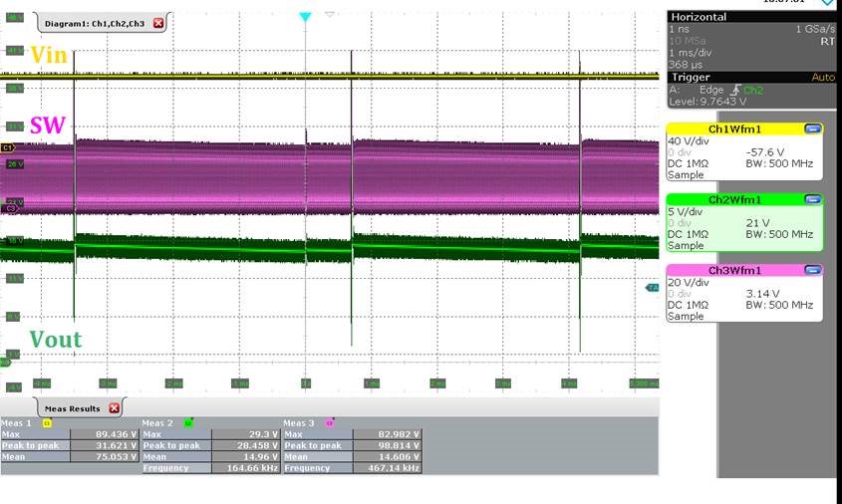This screenshot has height=504, width=842.
Task: Click the pink Meas 3 source icon
Action: coord(329,423)
